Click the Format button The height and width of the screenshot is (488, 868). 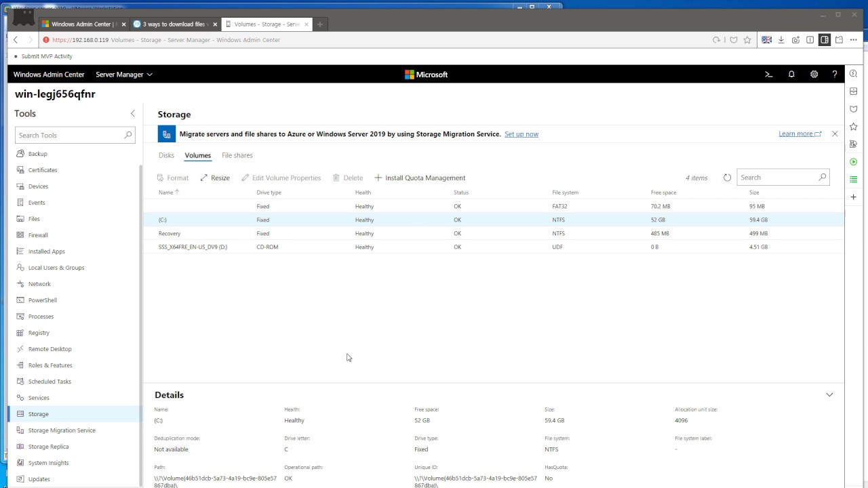click(x=173, y=178)
